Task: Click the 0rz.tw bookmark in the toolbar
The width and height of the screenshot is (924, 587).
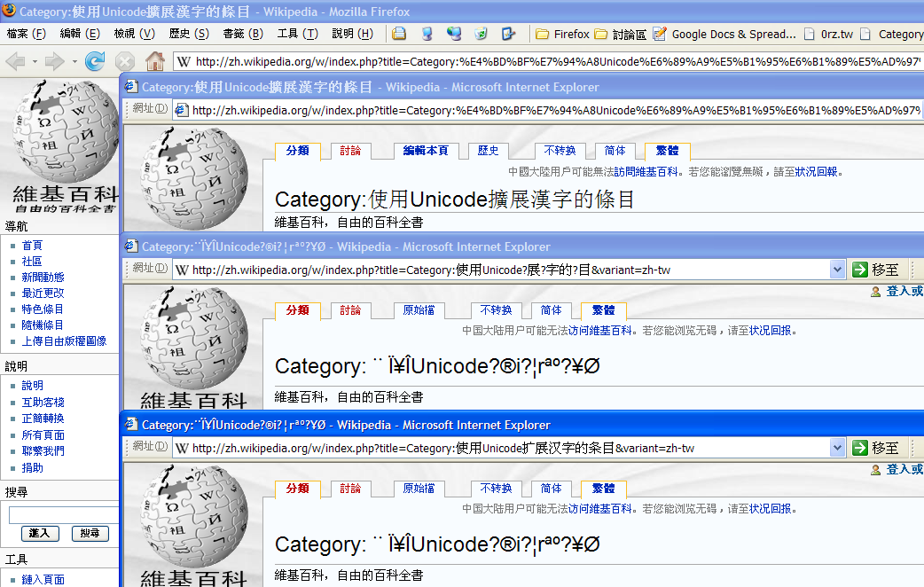Action: [x=828, y=34]
